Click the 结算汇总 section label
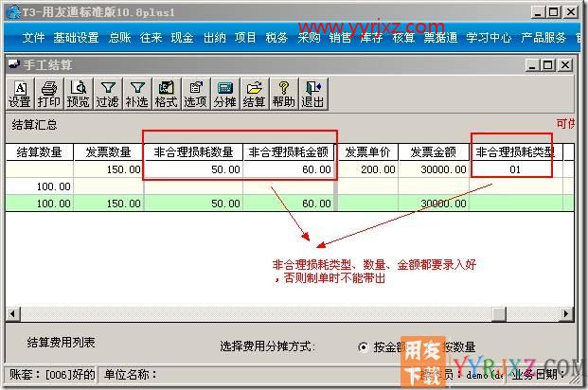This screenshot has height=390, width=588. point(34,125)
